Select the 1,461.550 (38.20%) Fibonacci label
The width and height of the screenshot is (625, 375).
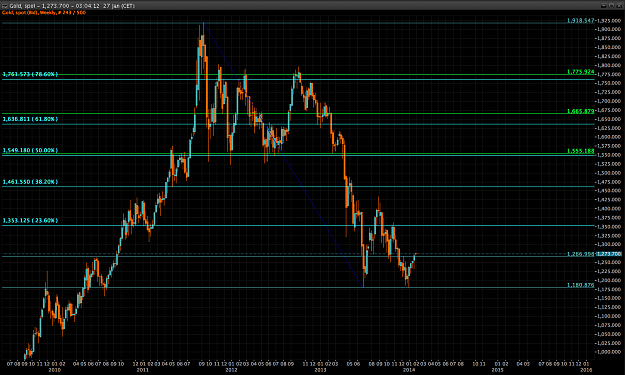coord(30,182)
